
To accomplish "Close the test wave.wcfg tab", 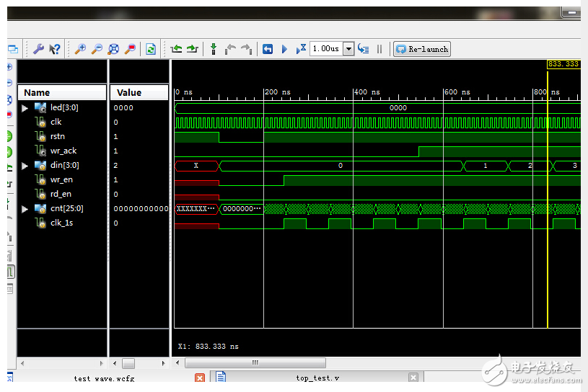I will 200,378.
